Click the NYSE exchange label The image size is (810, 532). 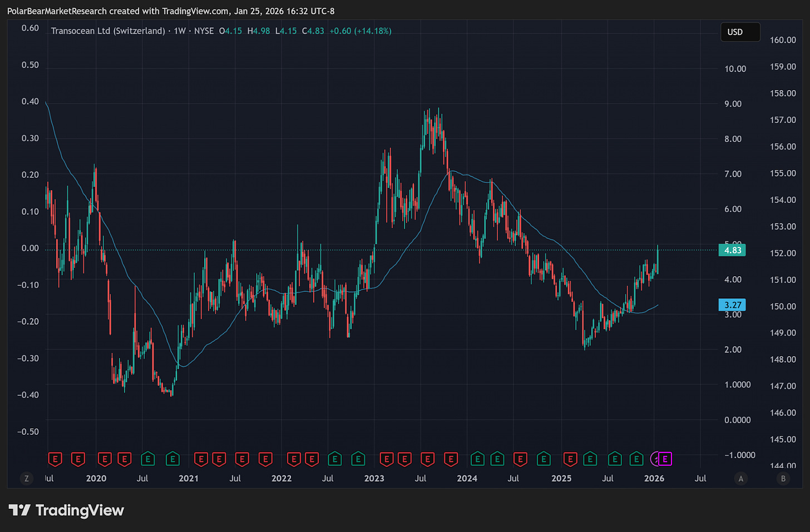204,31
